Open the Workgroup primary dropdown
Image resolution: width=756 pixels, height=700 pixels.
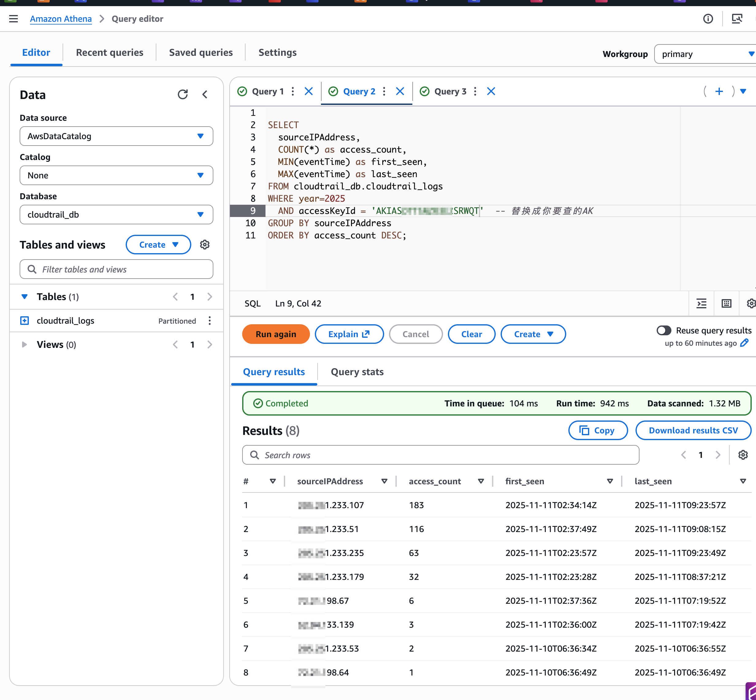coord(705,54)
